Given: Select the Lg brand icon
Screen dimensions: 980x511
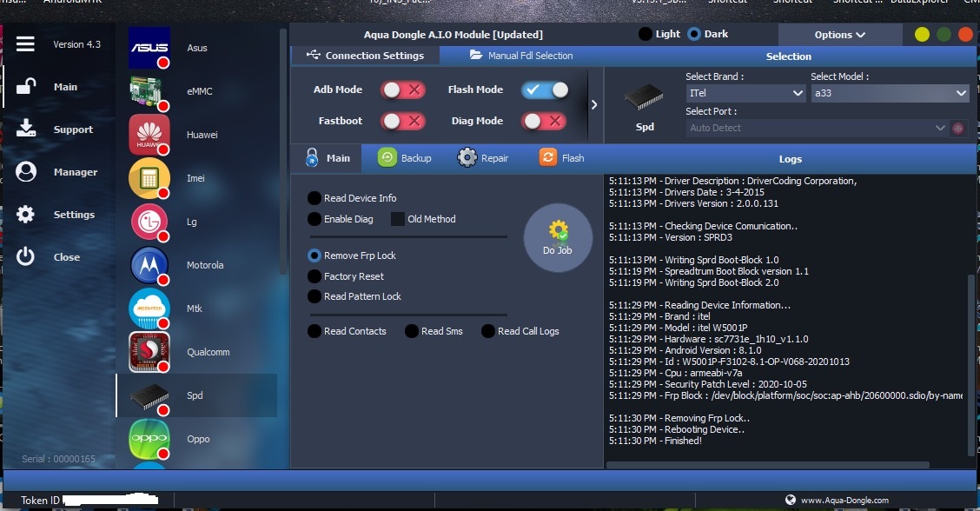Looking at the screenshot, I should [149, 222].
